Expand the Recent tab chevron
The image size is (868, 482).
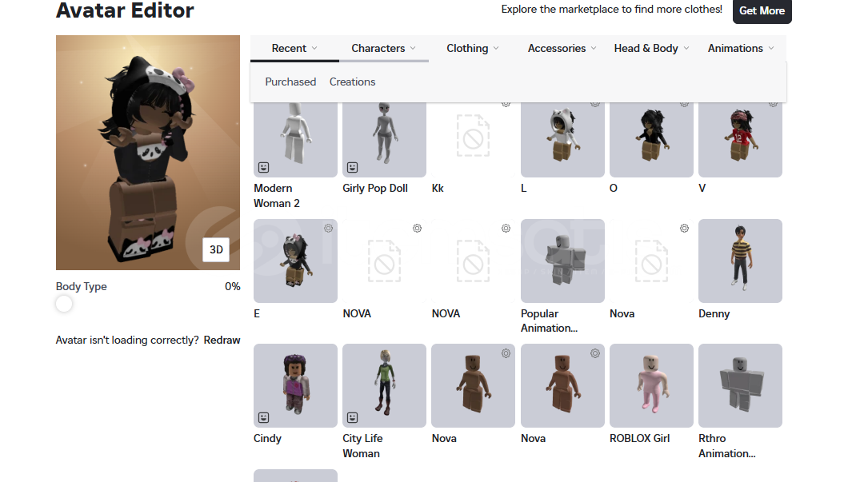[x=314, y=48]
